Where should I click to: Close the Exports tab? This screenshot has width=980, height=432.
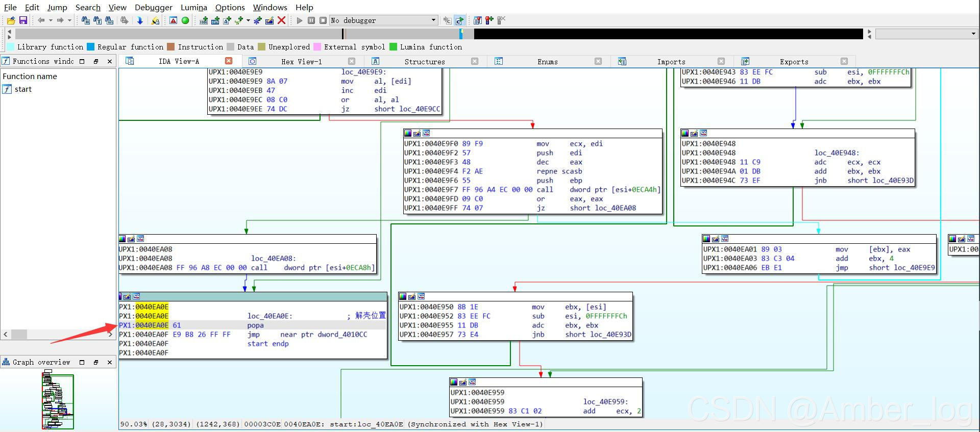844,61
